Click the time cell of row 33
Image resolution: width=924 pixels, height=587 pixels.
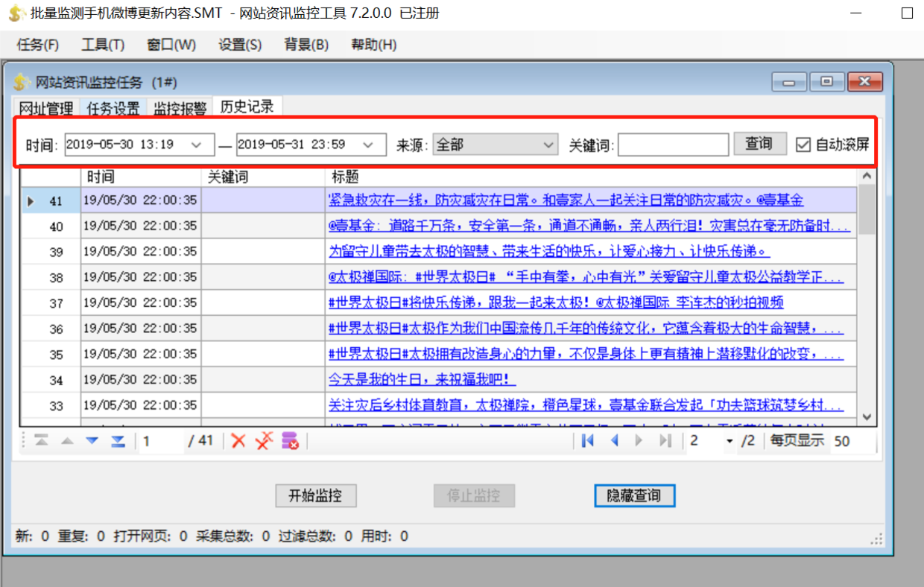tap(141, 405)
